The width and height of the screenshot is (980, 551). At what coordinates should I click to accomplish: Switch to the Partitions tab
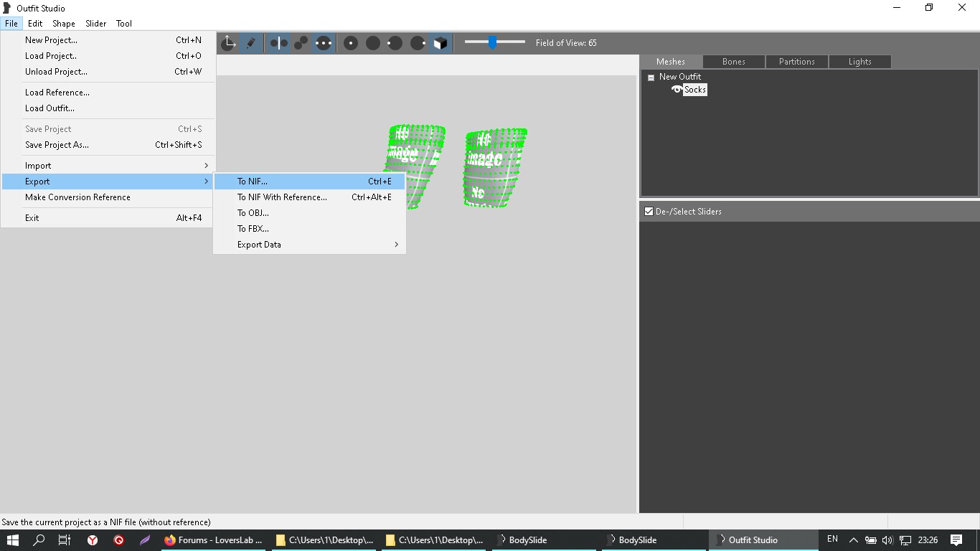797,62
